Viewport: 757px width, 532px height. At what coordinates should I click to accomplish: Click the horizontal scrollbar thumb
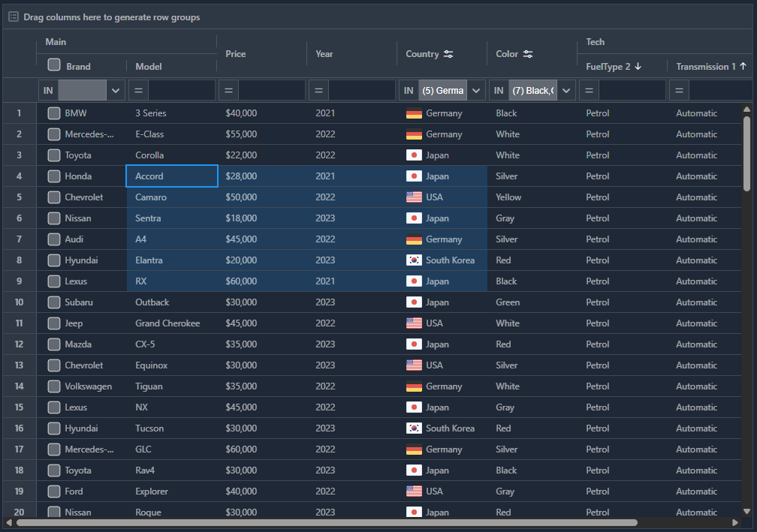pyautogui.click(x=327, y=522)
